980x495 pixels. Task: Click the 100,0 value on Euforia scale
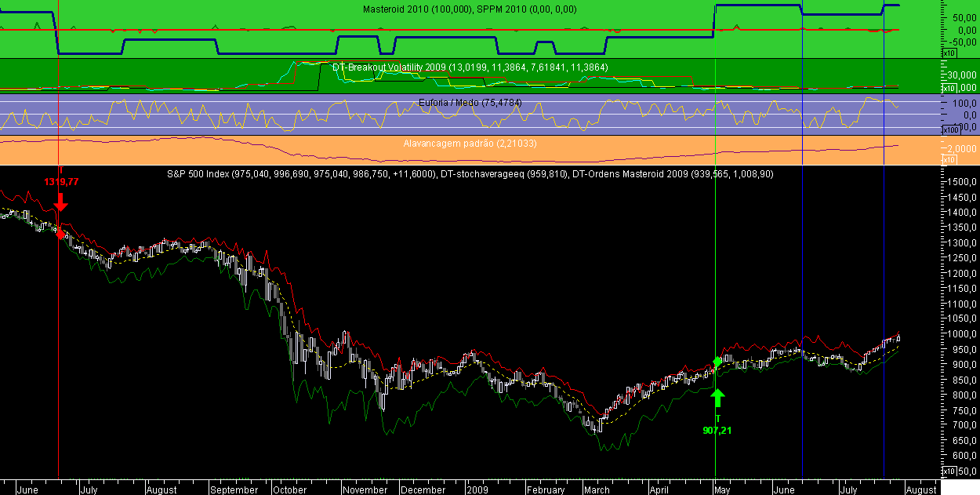tap(964, 103)
